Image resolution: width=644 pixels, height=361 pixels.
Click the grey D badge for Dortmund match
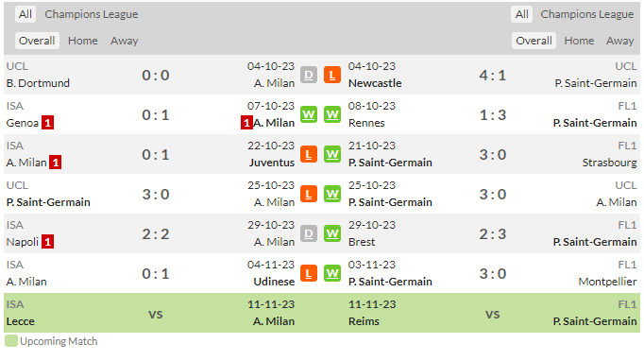[x=309, y=75]
